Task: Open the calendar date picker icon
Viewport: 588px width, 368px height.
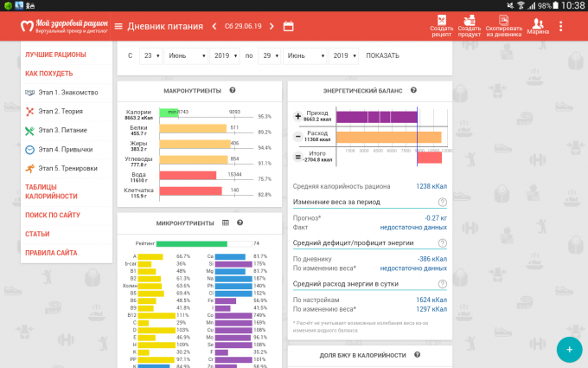Action: point(288,26)
